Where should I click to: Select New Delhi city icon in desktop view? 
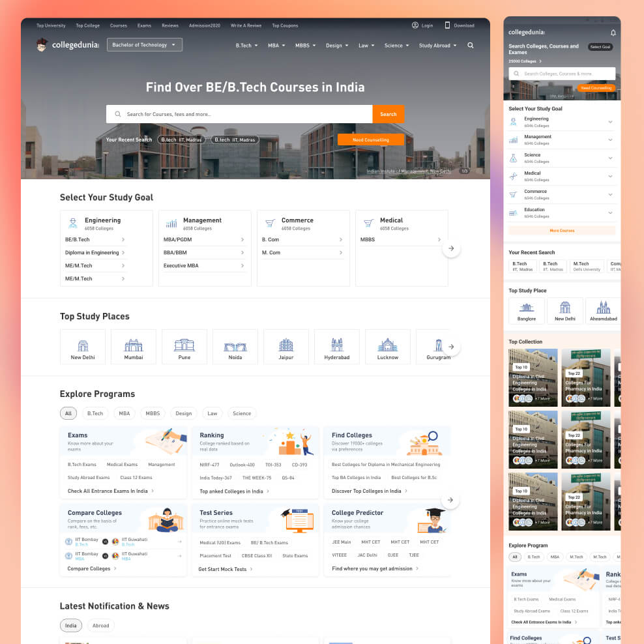click(83, 346)
